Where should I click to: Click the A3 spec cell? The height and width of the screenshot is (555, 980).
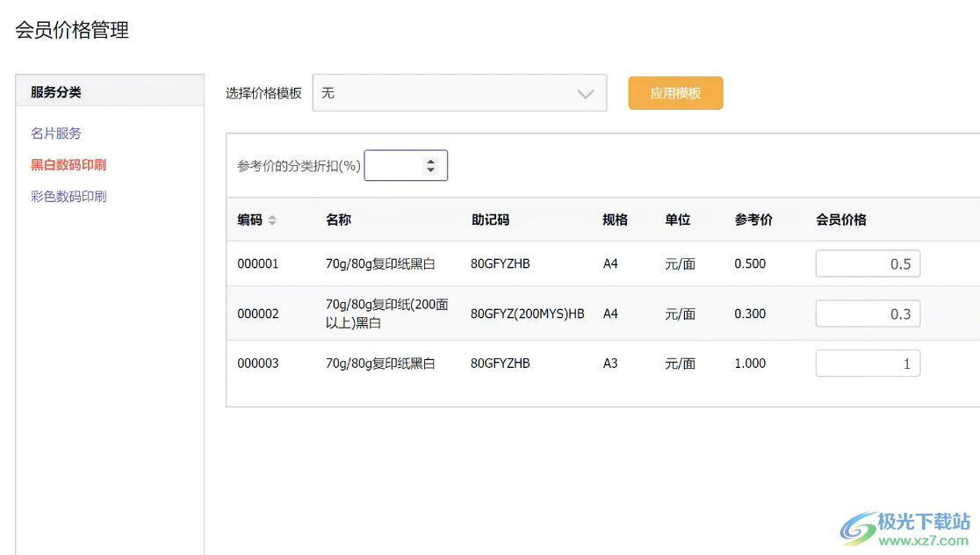point(610,364)
